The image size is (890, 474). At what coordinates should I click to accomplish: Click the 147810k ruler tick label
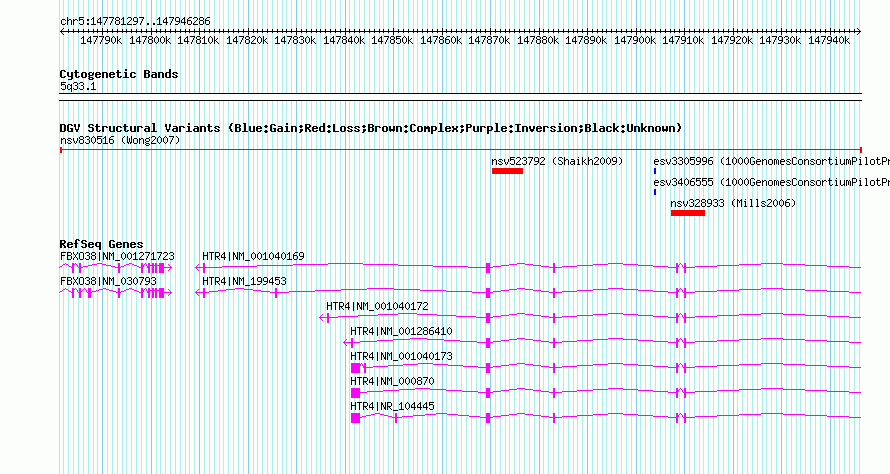coord(198,40)
